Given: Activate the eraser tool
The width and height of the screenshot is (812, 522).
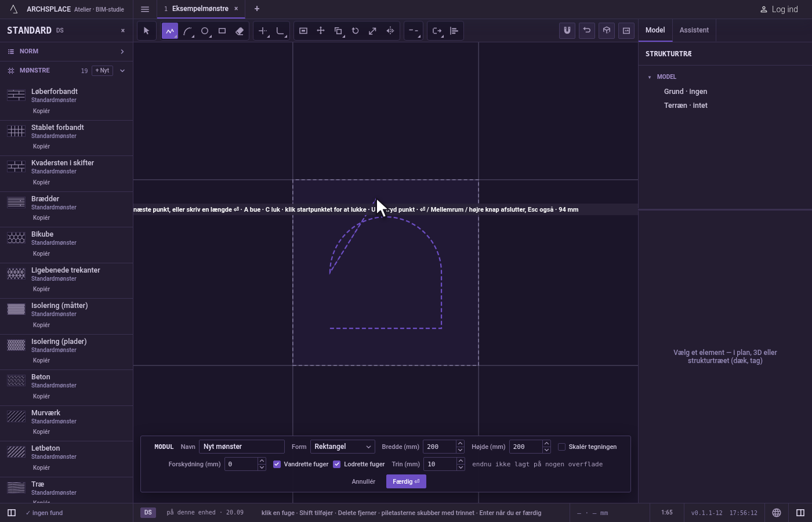Looking at the screenshot, I should coord(240,31).
